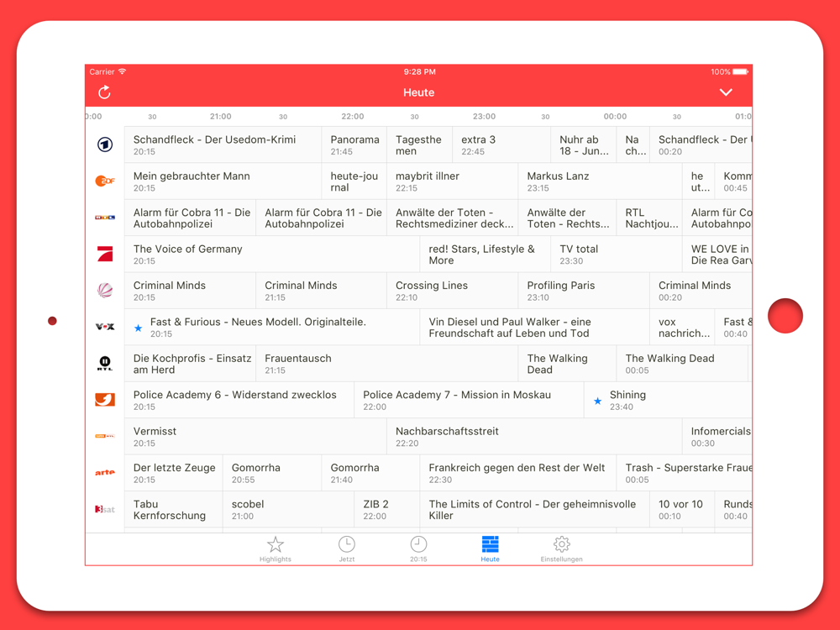Select the VOX channel logo

click(105, 327)
